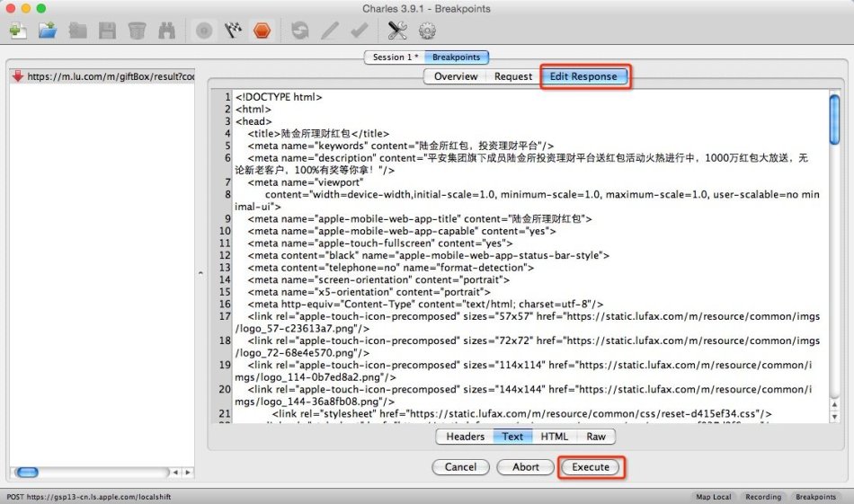The height and width of the screenshot is (504, 854).
Task: Click the "<head>" line in editor
Action: point(254,121)
